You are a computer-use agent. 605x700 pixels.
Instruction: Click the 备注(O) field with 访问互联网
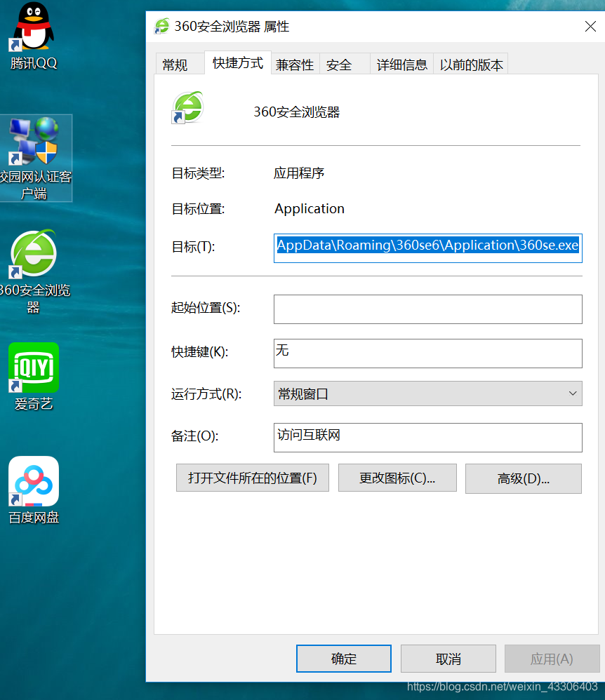427,438
